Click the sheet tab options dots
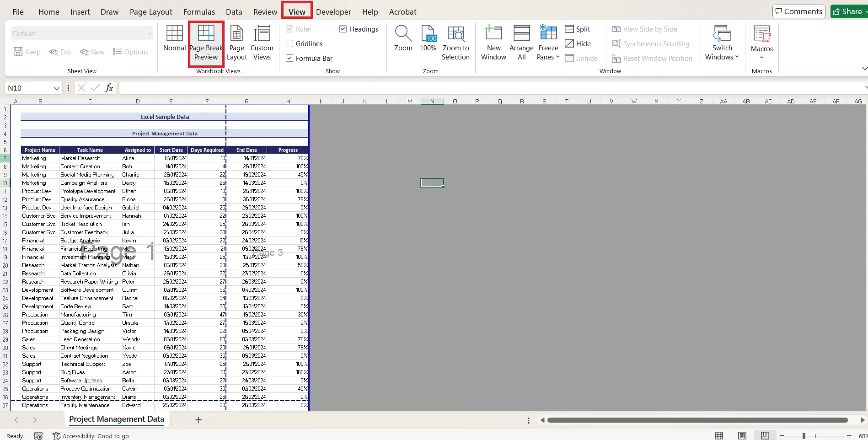 pyautogui.click(x=529, y=420)
